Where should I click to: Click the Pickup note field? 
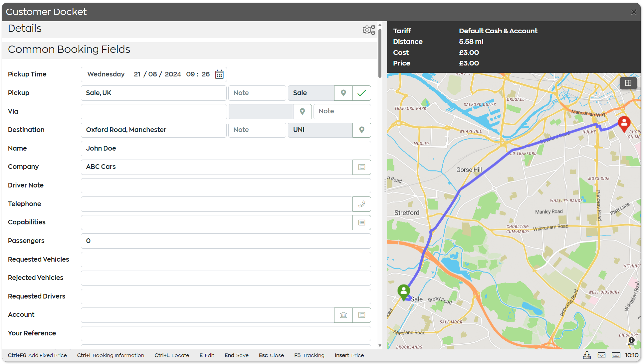(257, 93)
